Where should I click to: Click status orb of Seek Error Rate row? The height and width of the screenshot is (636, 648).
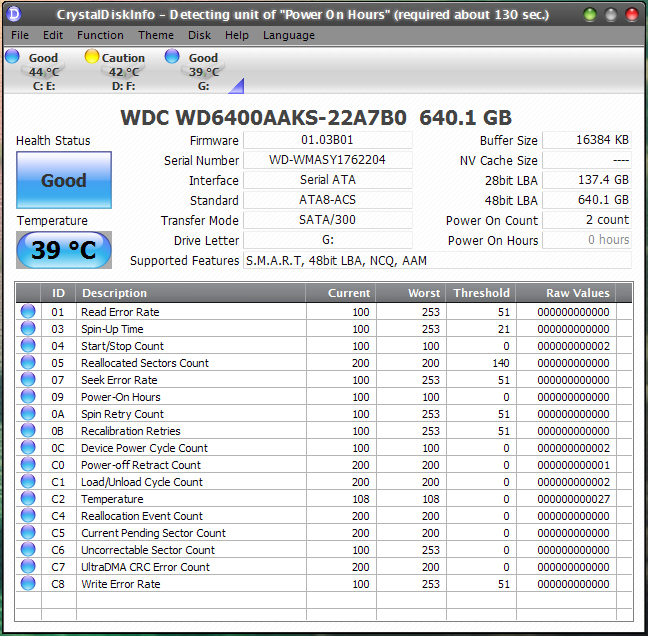click(x=28, y=379)
